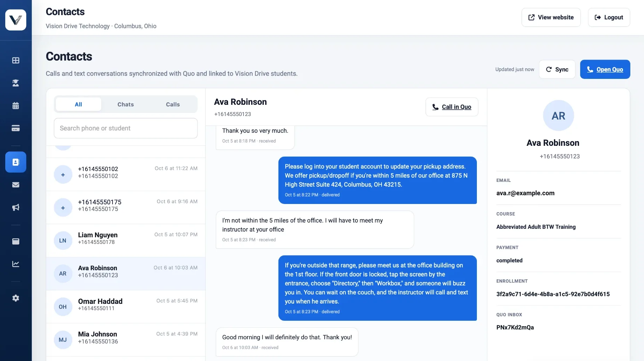Focus the Search phone or student field
This screenshot has height=361, width=644.
126,128
